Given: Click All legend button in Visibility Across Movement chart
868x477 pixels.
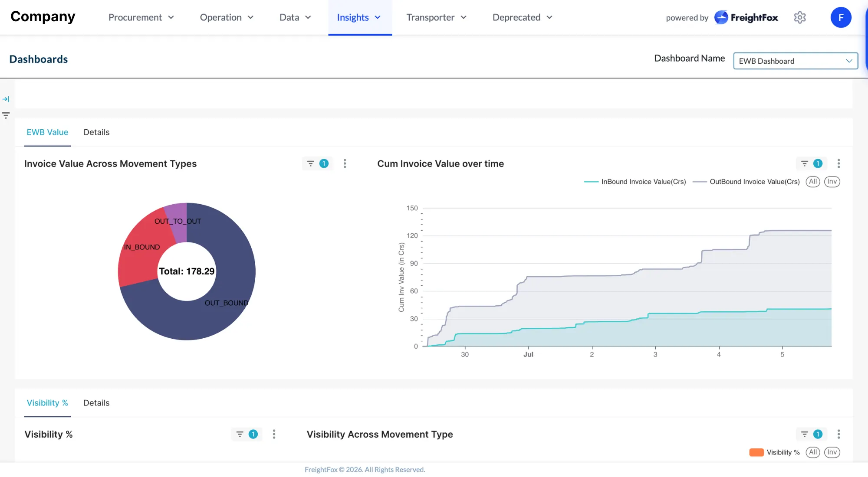Looking at the screenshot, I should pos(813,452).
